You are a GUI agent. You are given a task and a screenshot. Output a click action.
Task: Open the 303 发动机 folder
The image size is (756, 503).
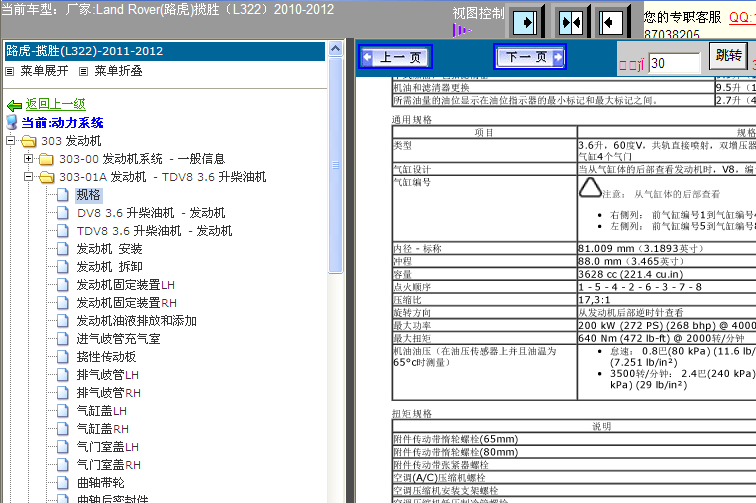point(71,141)
